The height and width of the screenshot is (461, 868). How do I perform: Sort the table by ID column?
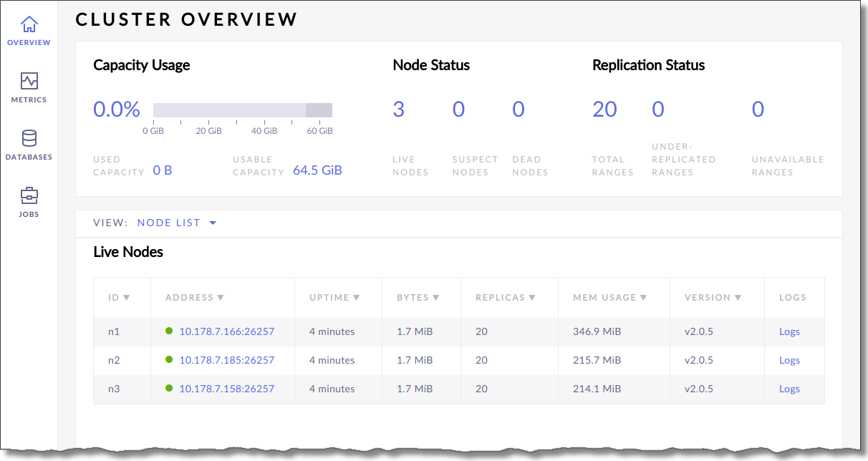click(x=119, y=297)
